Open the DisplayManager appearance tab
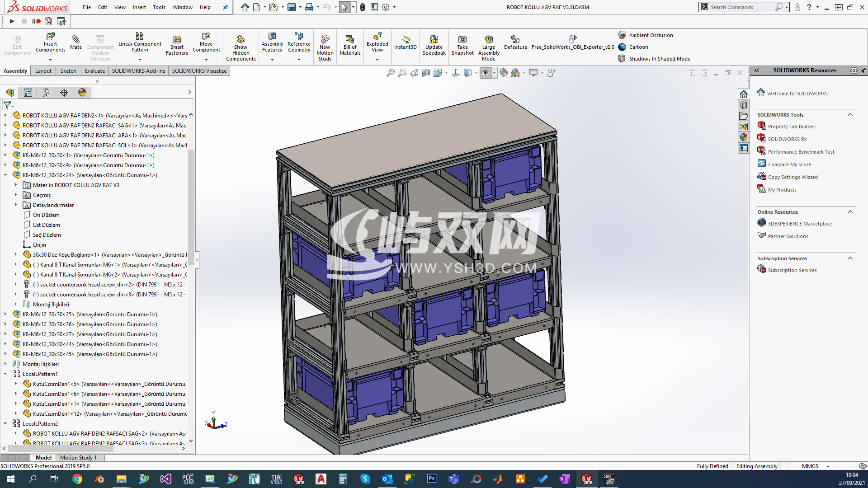Viewport: 868px width, 488px height. [x=82, y=93]
